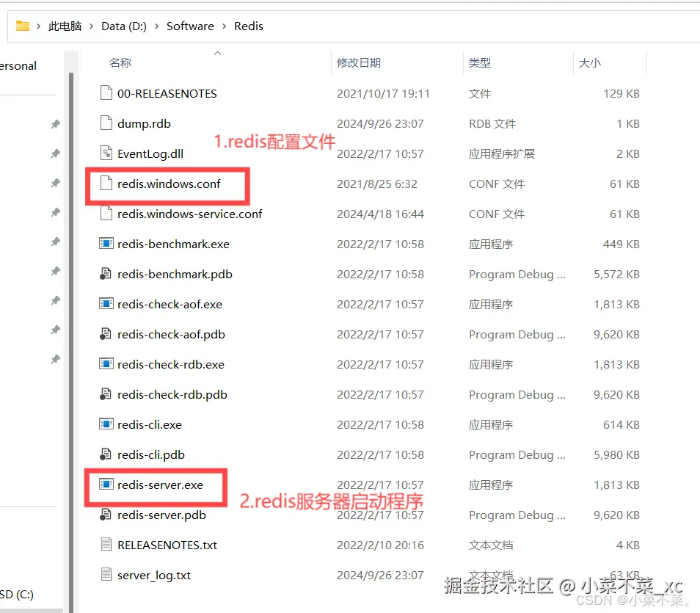This screenshot has width=700, height=613.
Task: Click the redis-check-rdb.exe application icon
Action: click(106, 363)
